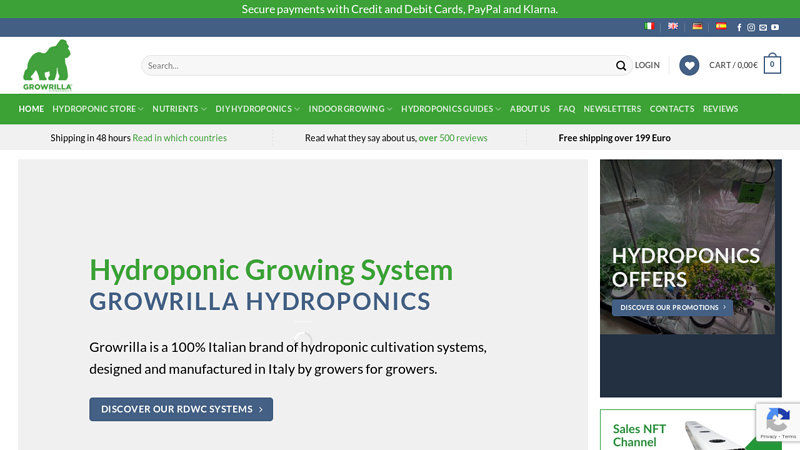
Task: Click Hydroponic Growing System heading
Action: 271,270
